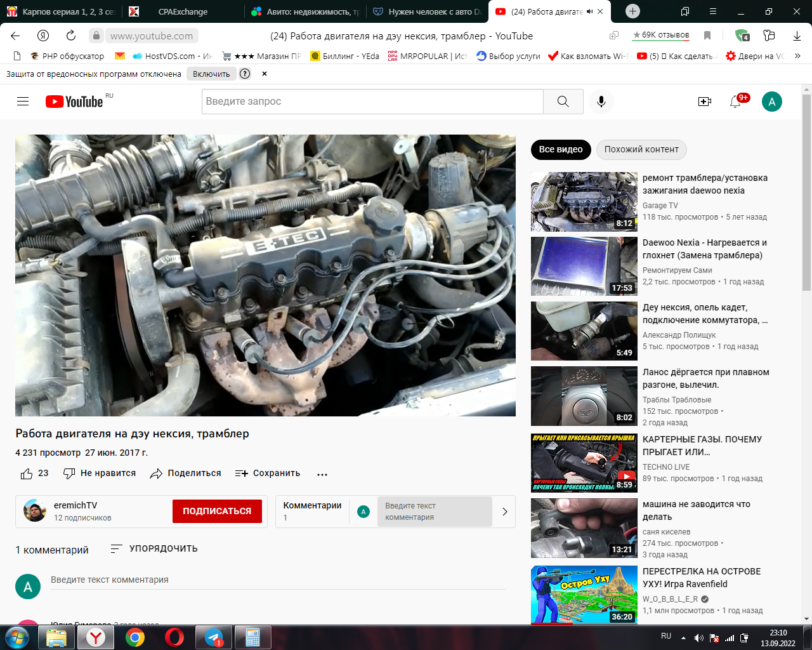Open 69K отзывов site reviews badge
This screenshot has height=650, width=812.
[x=660, y=36]
